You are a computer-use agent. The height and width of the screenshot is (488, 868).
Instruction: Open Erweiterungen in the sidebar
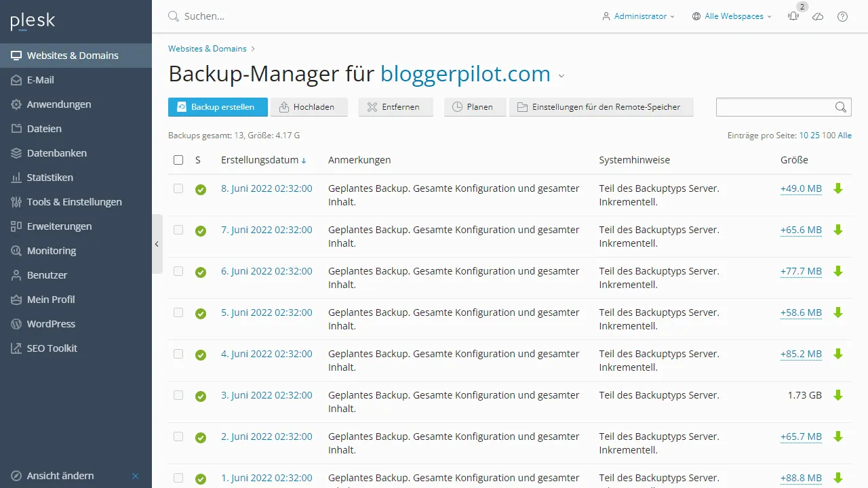click(76, 226)
